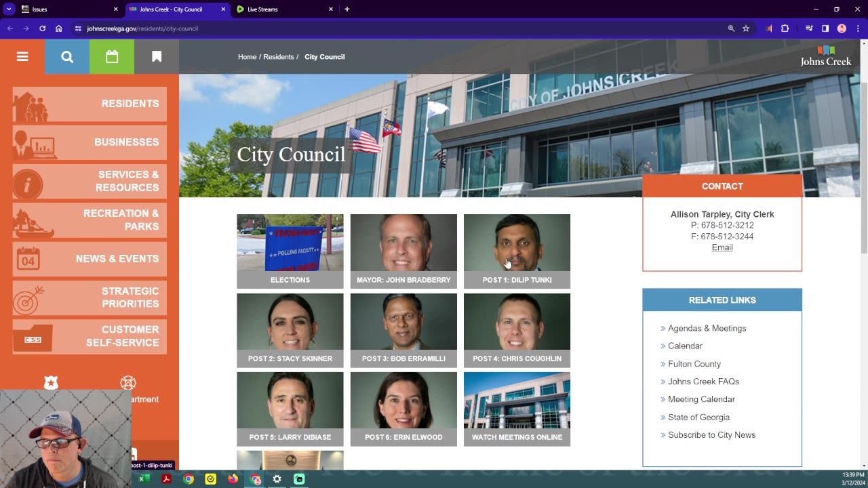Open the hamburger menu on the site
Viewport: 868px width, 488px height.
pyautogui.click(x=22, y=57)
